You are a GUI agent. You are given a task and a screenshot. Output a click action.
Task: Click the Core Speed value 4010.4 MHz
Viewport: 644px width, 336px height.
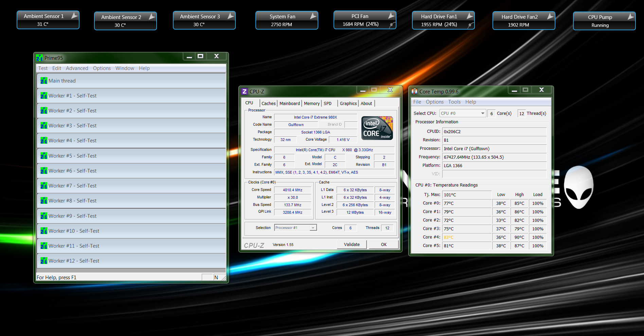[x=293, y=190]
